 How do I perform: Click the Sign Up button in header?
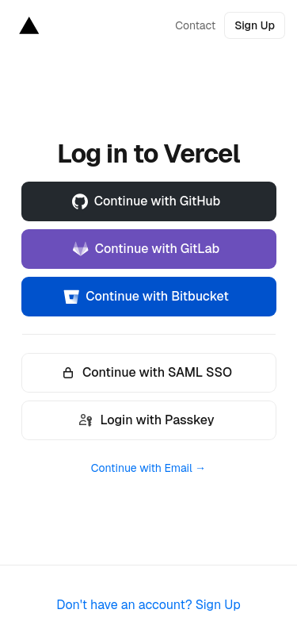coord(255,25)
